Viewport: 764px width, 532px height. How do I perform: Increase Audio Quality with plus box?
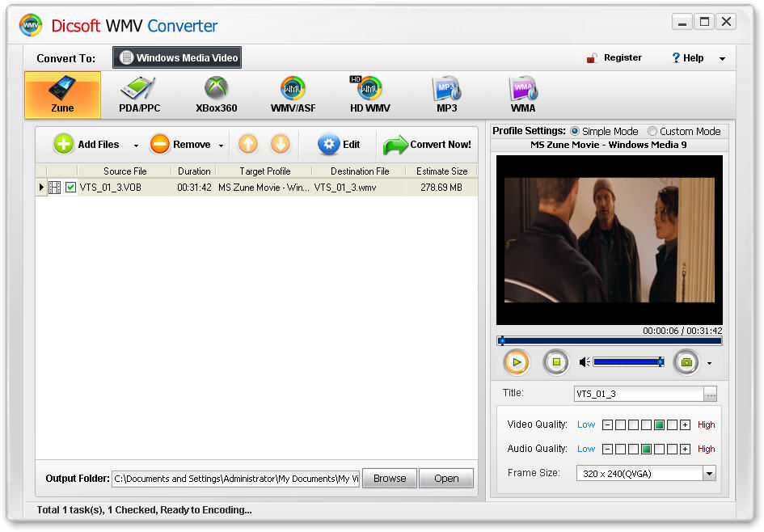click(x=685, y=450)
